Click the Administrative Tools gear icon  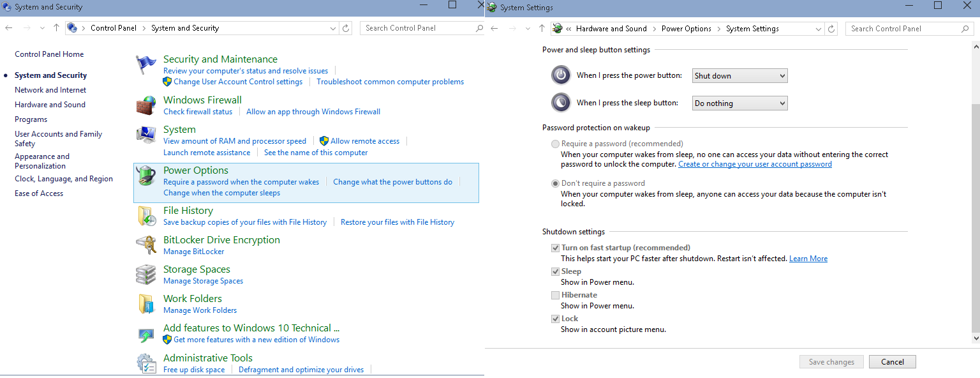click(x=146, y=363)
